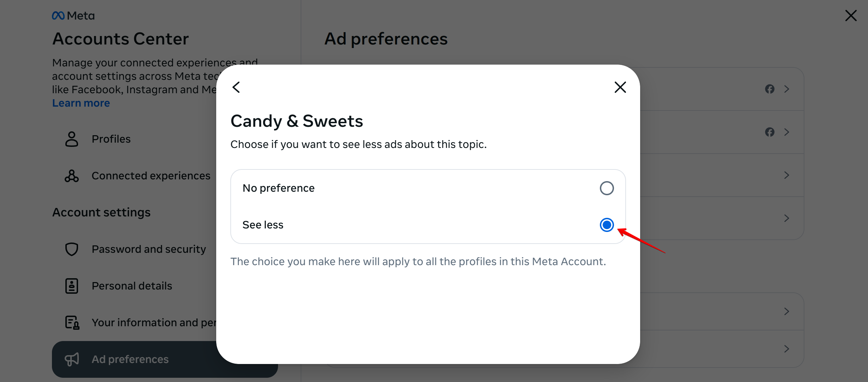Select the No preference radio button
The image size is (868, 382).
[x=607, y=188]
